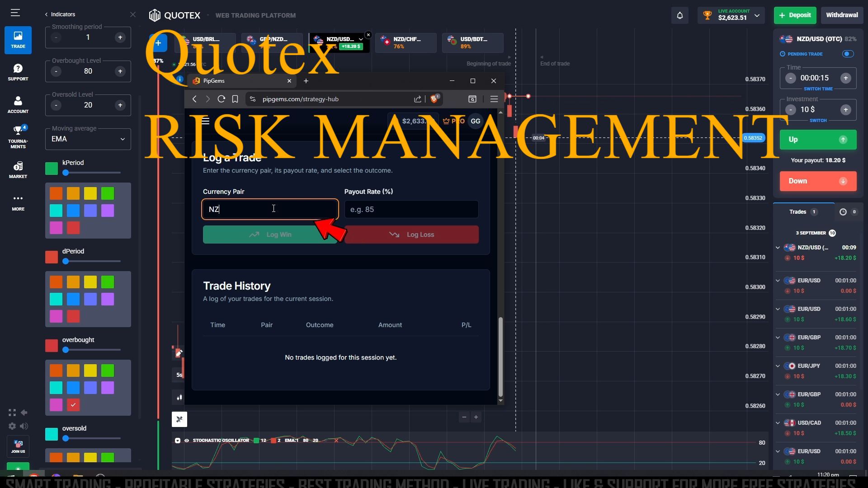Image resolution: width=868 pixels, height=488 pixels.
Task: Switch to the USD/BRL asset tab
Action: 206,43
